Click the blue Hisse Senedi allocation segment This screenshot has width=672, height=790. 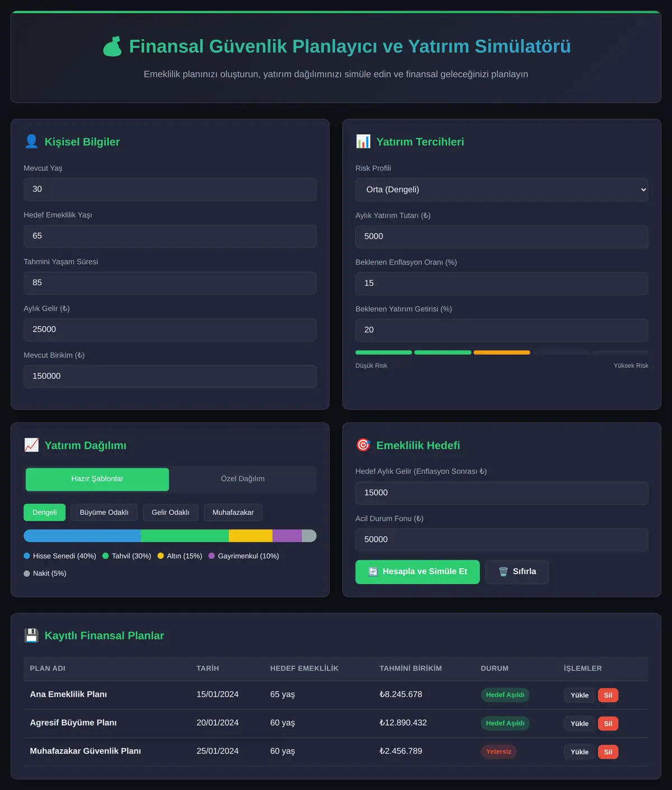[82, 536]
